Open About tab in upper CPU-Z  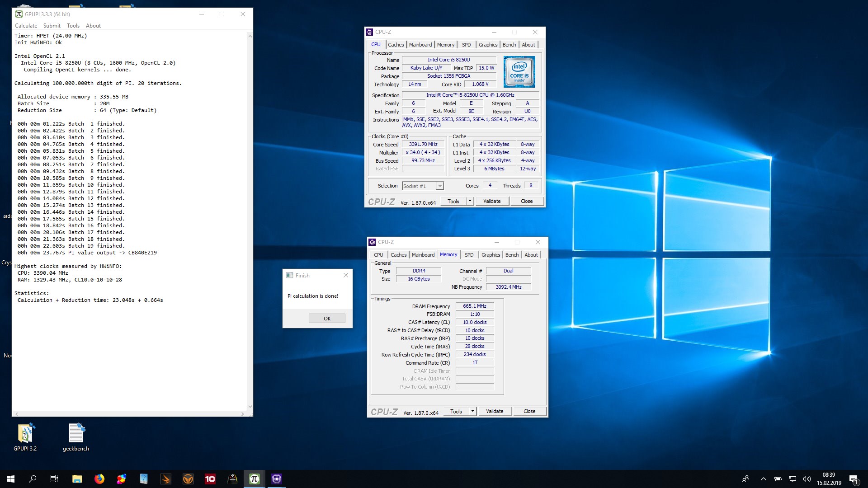pyautogui.click(x=528, y=45)
